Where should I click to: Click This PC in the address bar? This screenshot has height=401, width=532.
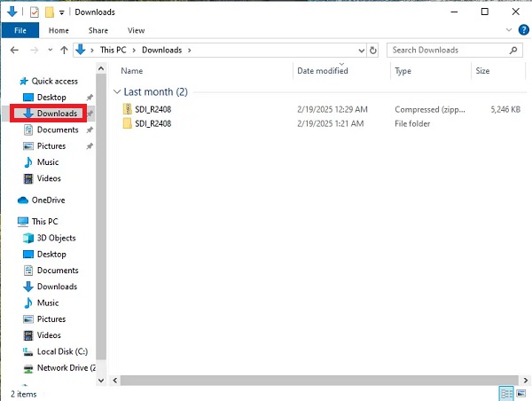[113, 50]
